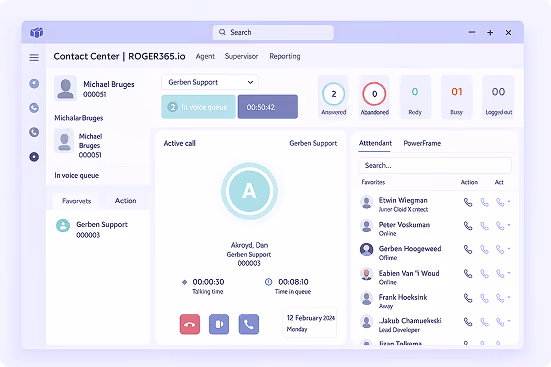Switch to the Attendant tab
The height and width of the screenshot is (367, 551).
point(375,143)
